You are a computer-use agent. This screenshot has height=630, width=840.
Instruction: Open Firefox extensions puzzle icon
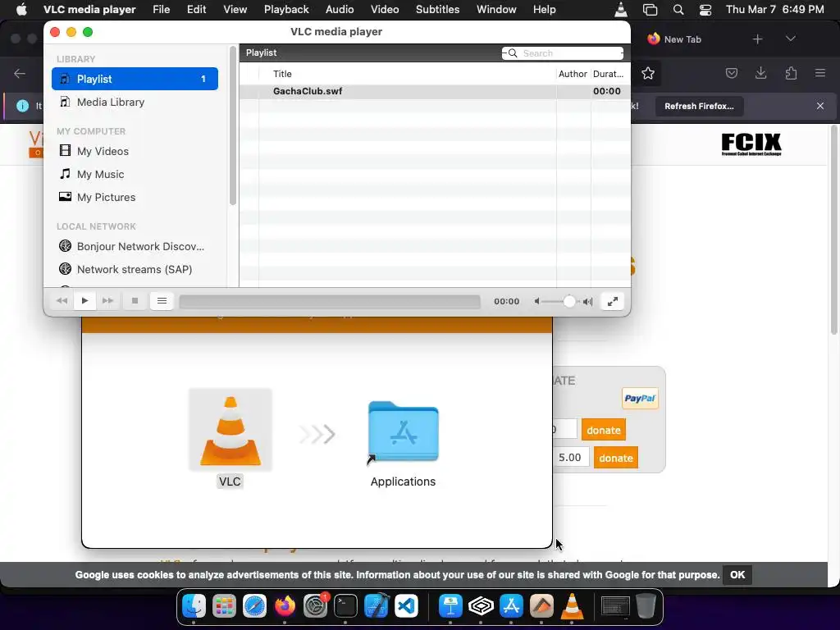[791, 73]
